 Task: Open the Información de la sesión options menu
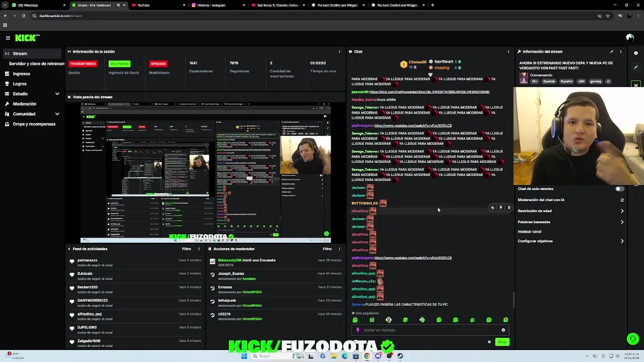(x=340, y=51)
